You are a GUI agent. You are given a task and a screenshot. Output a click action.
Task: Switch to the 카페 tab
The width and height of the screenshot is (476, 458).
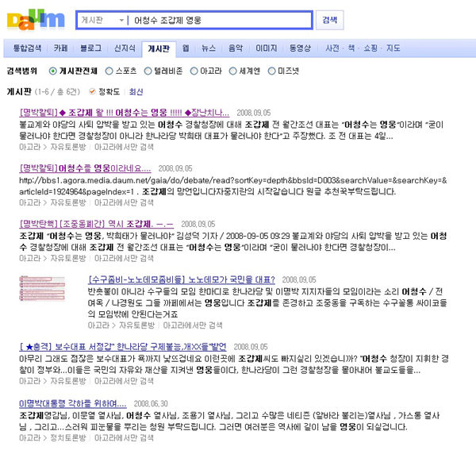click(x=61, y=48)
